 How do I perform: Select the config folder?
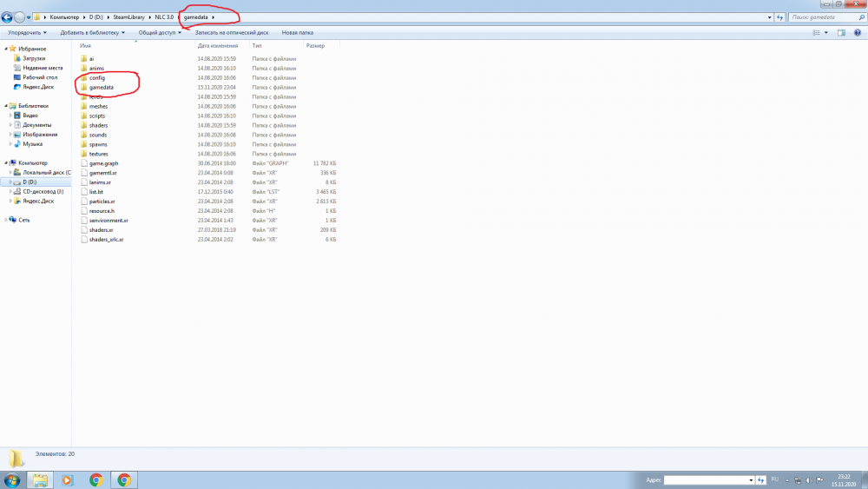point(97,77)
